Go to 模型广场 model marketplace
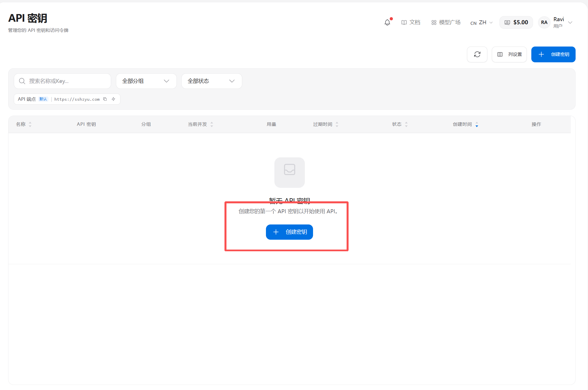Image resolution: width=588 pixels, height=390 pixels. coord(446,22)
